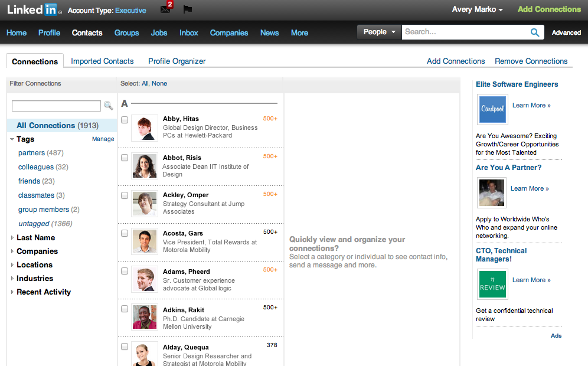Open the People search type dropdown
The image size is (588, 366).
pos(379,32)
